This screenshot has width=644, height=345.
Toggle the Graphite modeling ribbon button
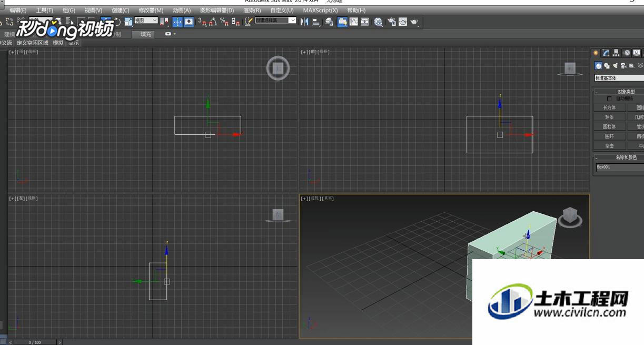tap(341, 22)
